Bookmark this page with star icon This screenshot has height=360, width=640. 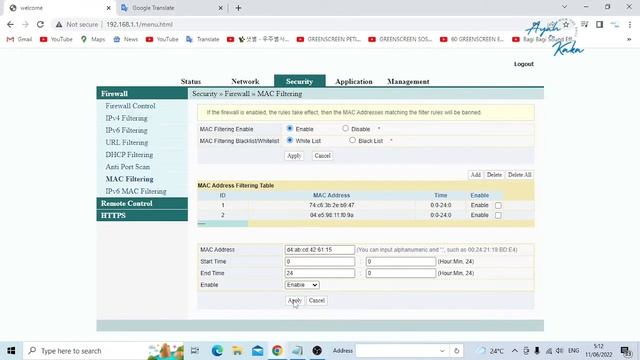tap(566, 24)
